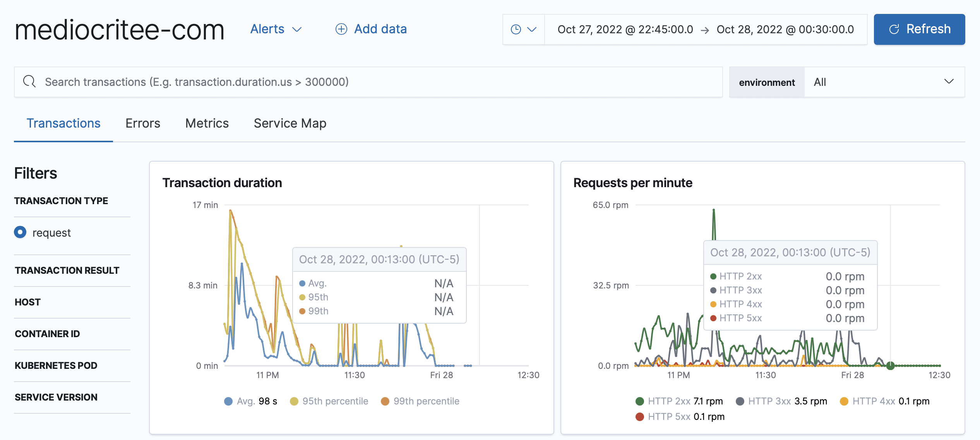Hide the 99th percentile legend series

click(x=426, y=401)
